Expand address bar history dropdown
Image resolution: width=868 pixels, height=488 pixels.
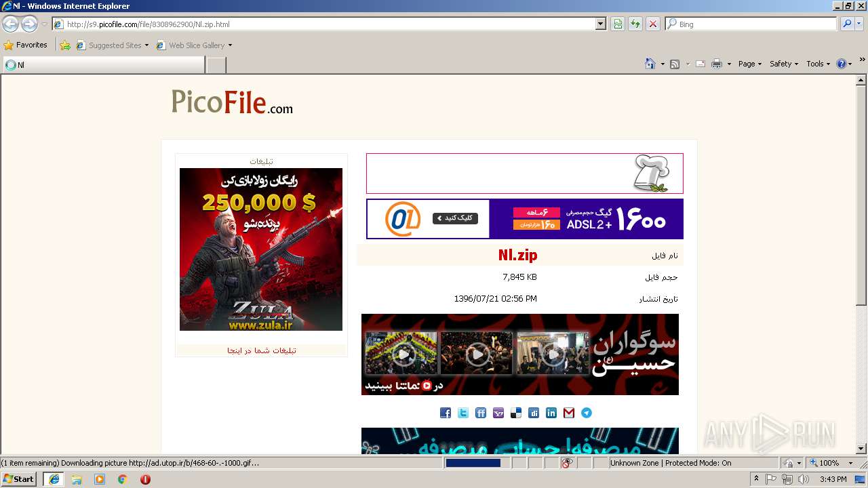(601, 24)
